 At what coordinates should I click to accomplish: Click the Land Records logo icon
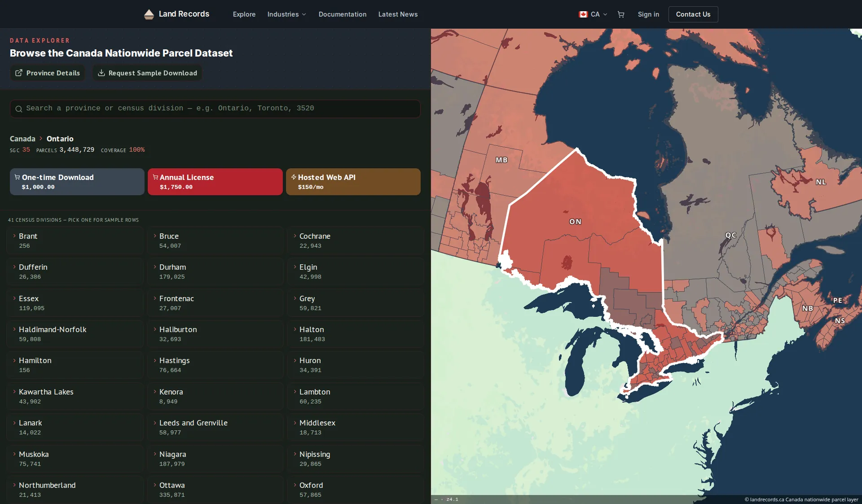point(149,14)
